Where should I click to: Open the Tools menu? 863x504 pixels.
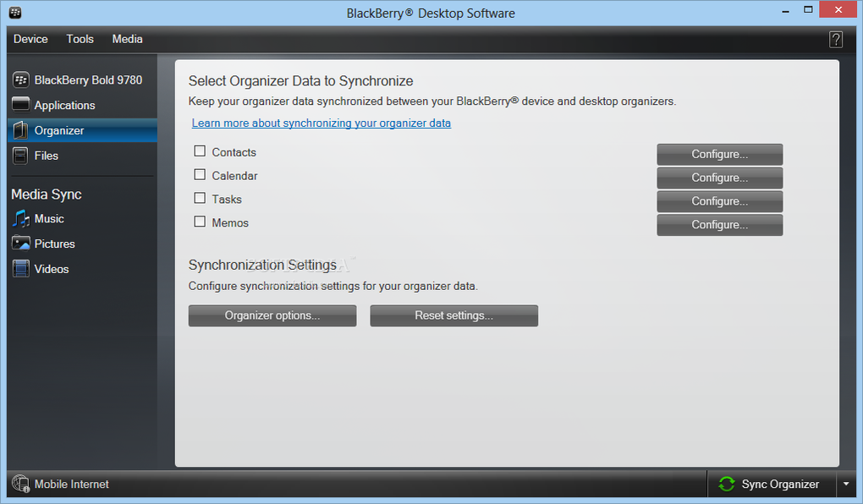80,39
